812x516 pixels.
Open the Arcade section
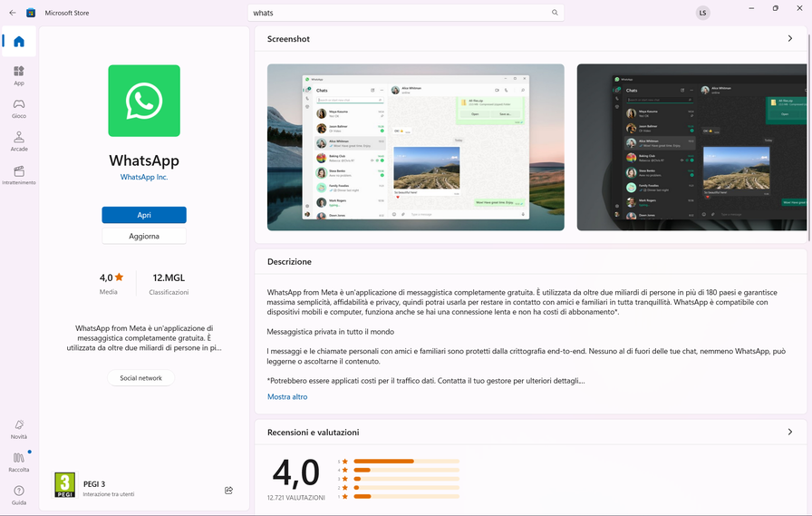click(x=19, y=141)
